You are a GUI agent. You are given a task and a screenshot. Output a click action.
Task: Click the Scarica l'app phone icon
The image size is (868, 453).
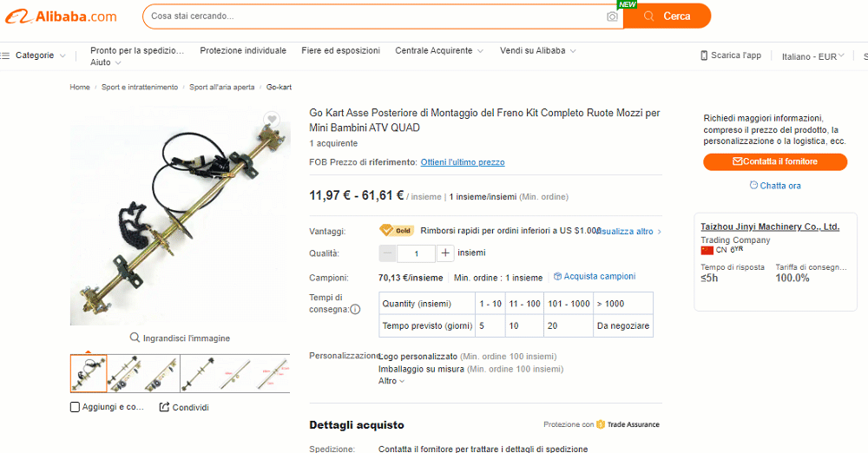pyautogui.click(x=704, y=56)
